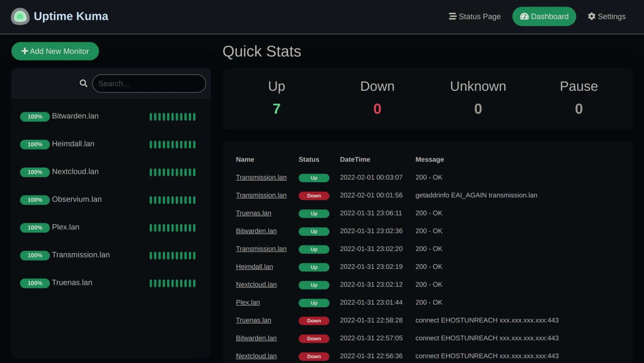Select the Bitwarden.lan monitor in sidebar
The image size is (644, 363).
(x=111, y=116)
